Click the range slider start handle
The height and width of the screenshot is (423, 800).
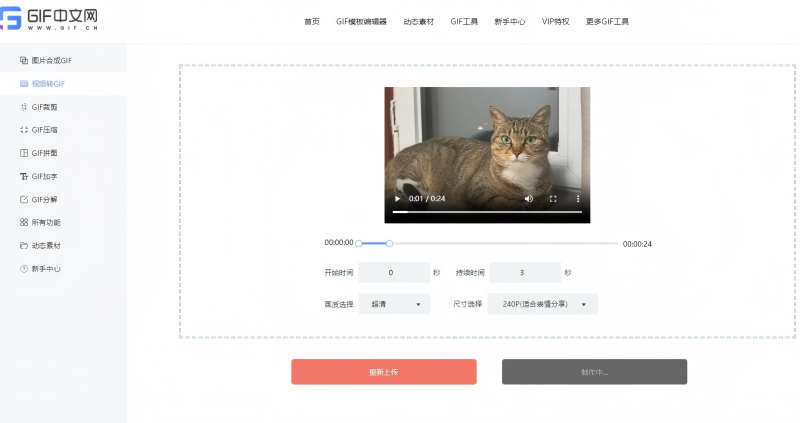(359, 244)
